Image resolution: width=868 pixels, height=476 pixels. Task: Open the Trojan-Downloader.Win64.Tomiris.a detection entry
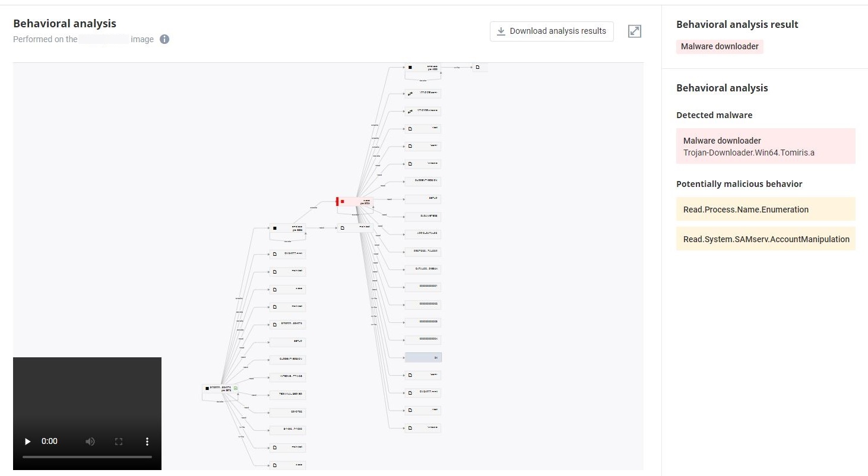click(765, 147)
